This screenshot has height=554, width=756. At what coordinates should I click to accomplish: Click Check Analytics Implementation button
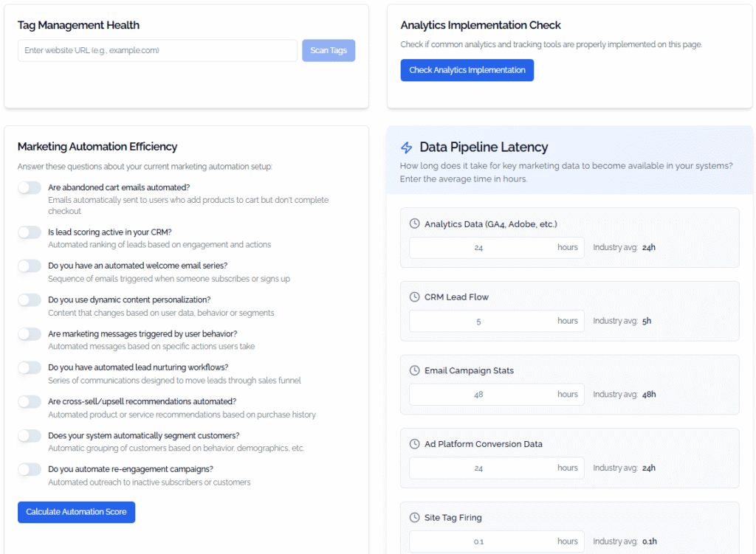467,70
